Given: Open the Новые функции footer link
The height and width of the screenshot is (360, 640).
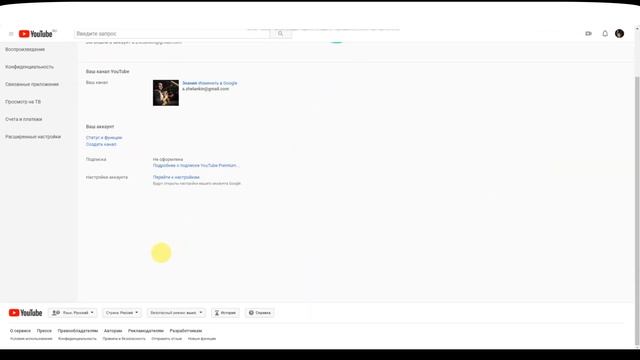Looking at the screenshot, I should click(x=202, y=339).
